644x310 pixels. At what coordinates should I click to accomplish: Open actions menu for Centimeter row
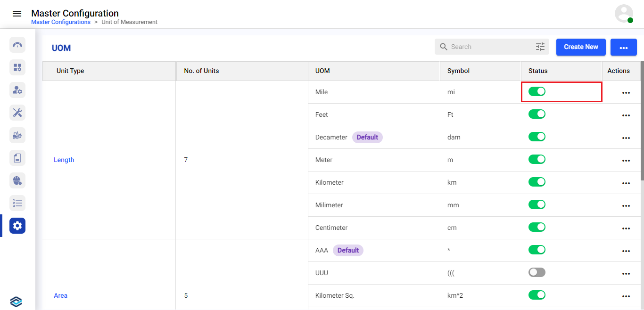(626, 228)
